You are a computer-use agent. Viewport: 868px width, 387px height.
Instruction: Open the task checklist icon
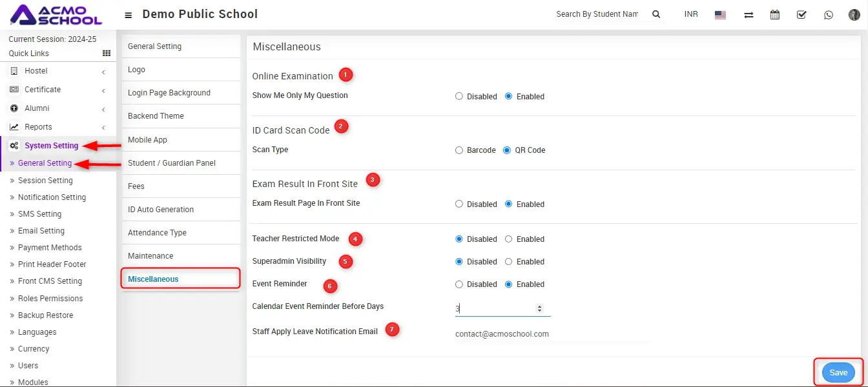point(801,15)
